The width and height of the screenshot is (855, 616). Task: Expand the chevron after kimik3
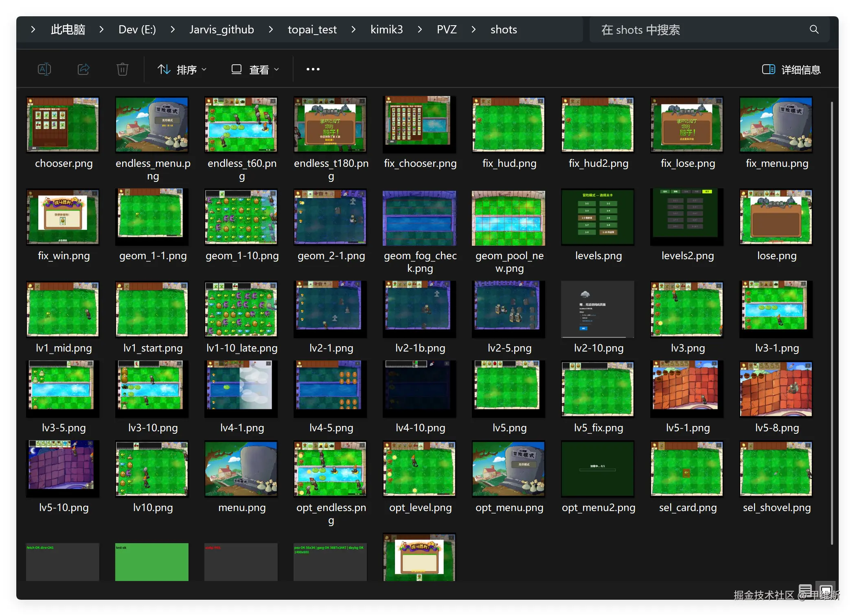click(420, 29)
